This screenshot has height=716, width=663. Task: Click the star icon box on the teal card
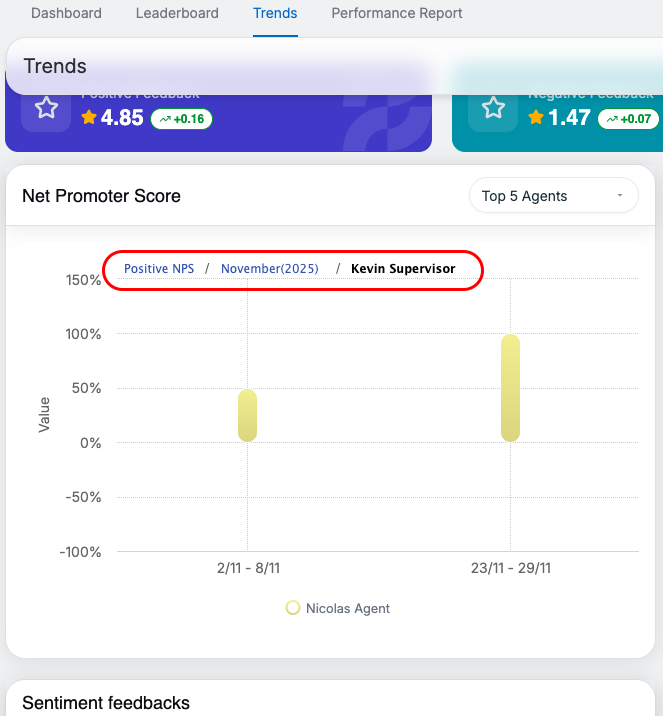[493, 108]
